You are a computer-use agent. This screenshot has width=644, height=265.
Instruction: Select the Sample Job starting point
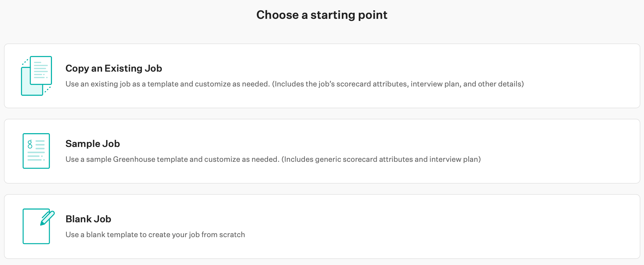click(322, 151)
